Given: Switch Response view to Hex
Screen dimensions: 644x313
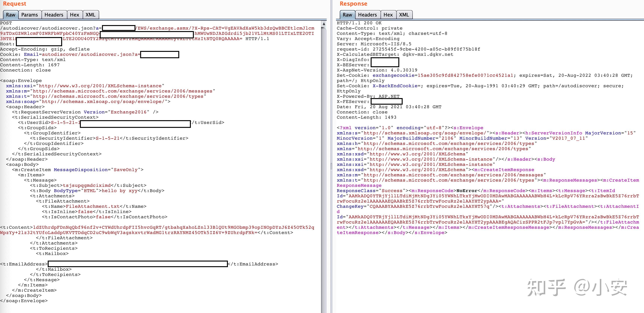Looking at the screenshot, I should tap(388, 15).
